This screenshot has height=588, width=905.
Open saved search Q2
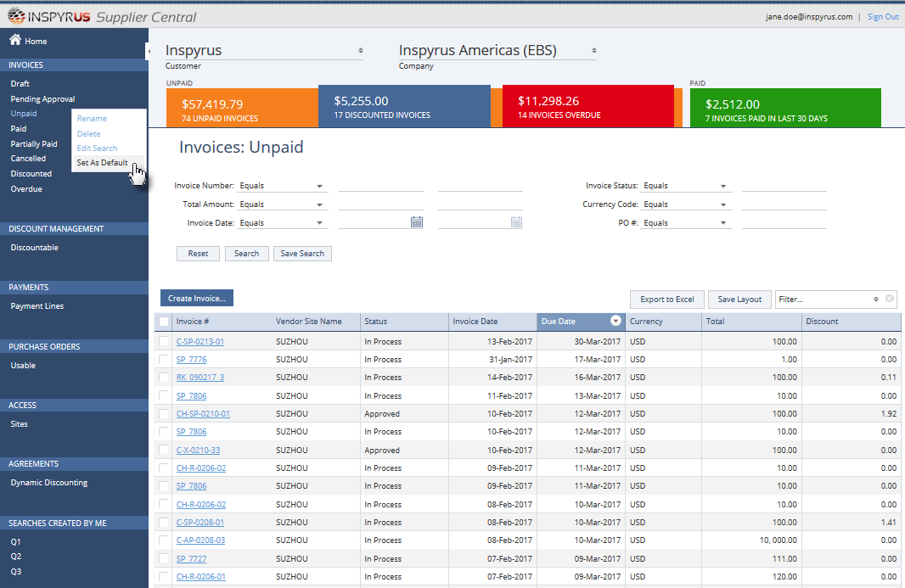(x=15, y=557)
